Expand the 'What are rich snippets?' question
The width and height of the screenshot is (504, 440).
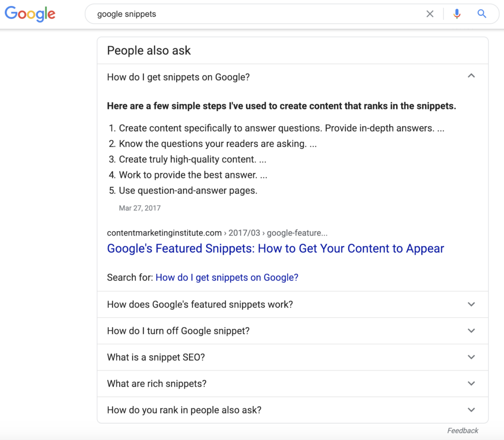pyautogui.click(x=157, y=383)
